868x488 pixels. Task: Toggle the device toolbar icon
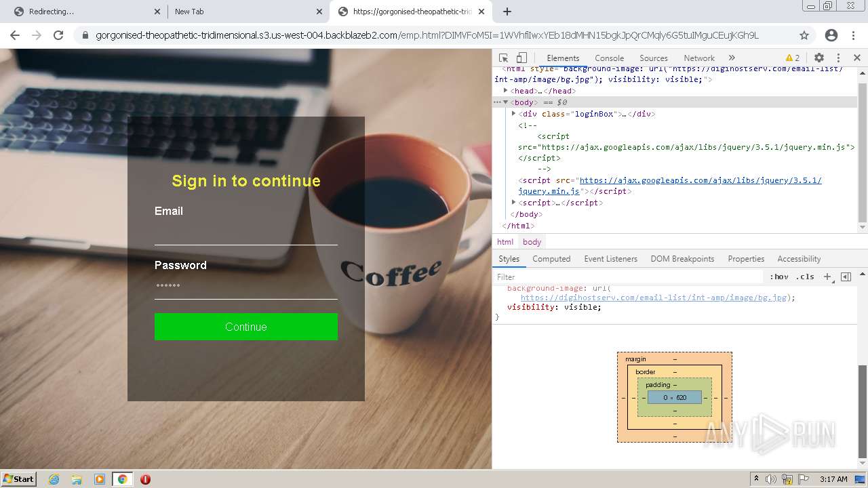(x=521, y=58)
